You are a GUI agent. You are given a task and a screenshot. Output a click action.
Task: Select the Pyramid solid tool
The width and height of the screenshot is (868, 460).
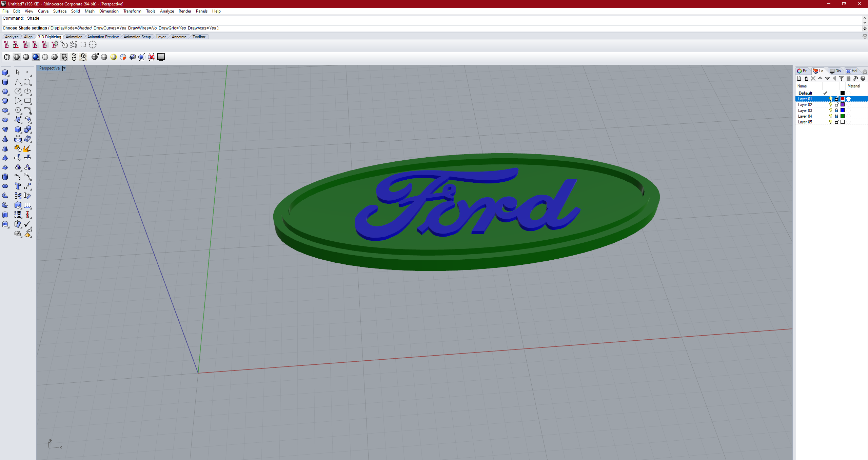click(5, 158)
